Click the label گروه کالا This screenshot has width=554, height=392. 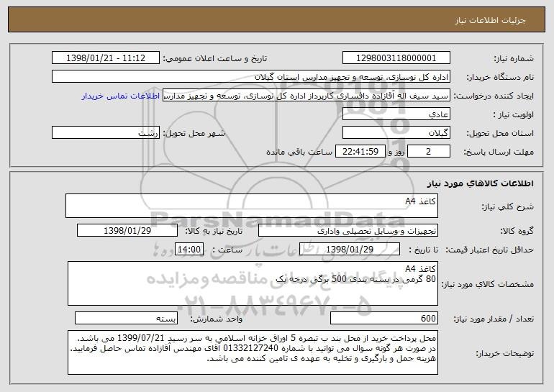[517, 232]
